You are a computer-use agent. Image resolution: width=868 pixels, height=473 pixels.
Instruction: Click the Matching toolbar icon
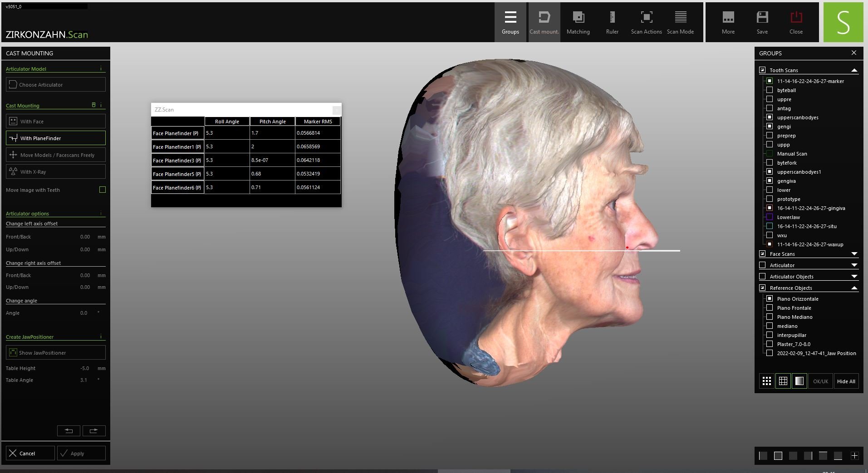coord(578,22)
